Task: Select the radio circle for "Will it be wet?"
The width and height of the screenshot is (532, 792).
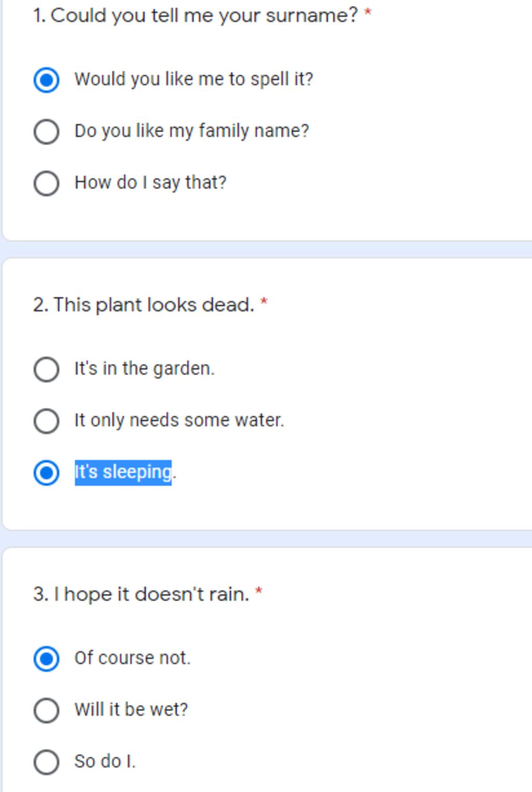Action: 46,710
